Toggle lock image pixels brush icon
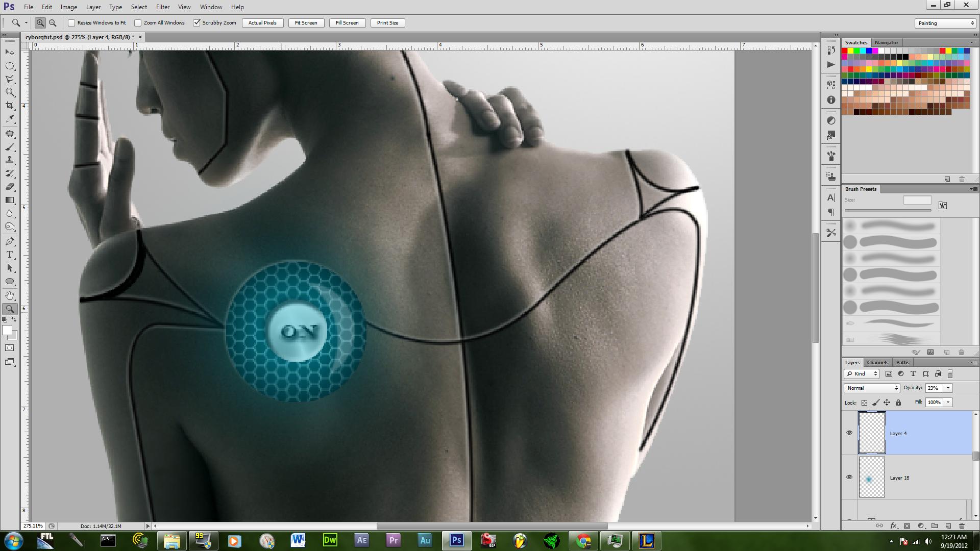This screenshot has height=551, width=980. click(875, 403)
